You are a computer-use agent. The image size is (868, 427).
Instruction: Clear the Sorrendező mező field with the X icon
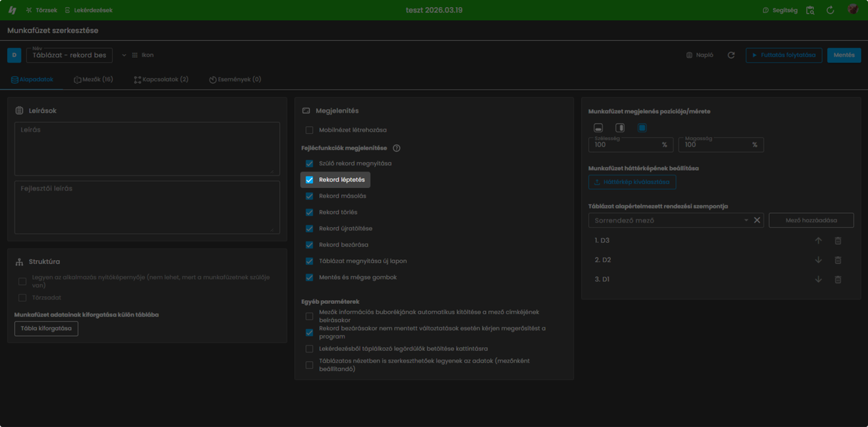[x=757, y=220]
